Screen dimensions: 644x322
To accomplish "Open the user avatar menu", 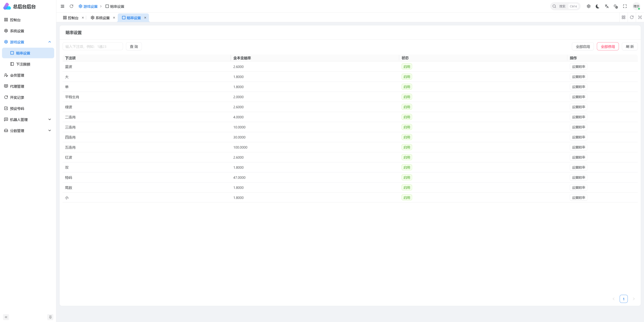I will pyautogui.click(x=636, y=6).
